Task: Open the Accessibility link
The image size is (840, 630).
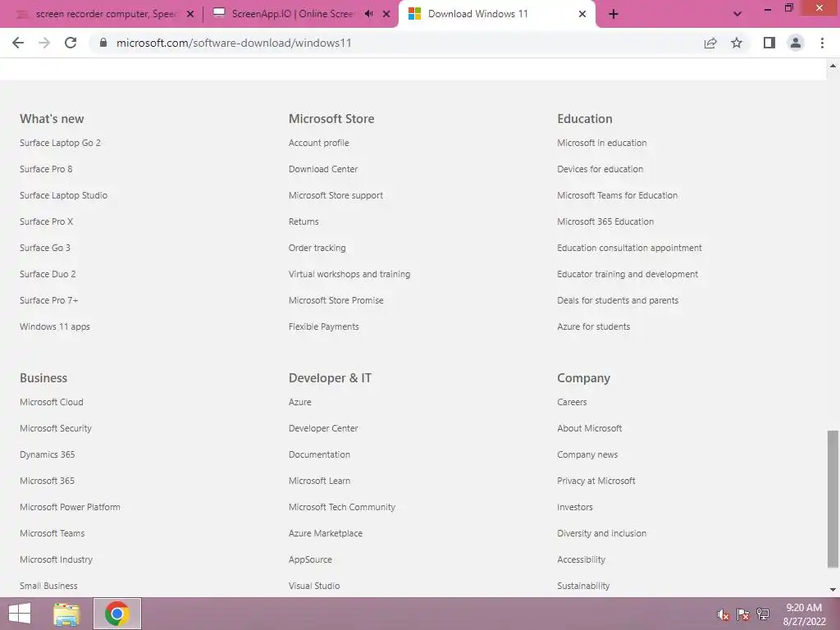Action: [581, 559]
